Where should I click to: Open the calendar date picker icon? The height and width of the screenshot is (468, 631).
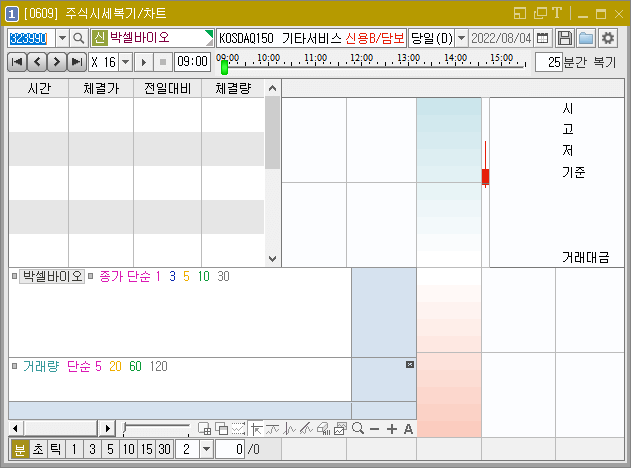tap(542, 39)
